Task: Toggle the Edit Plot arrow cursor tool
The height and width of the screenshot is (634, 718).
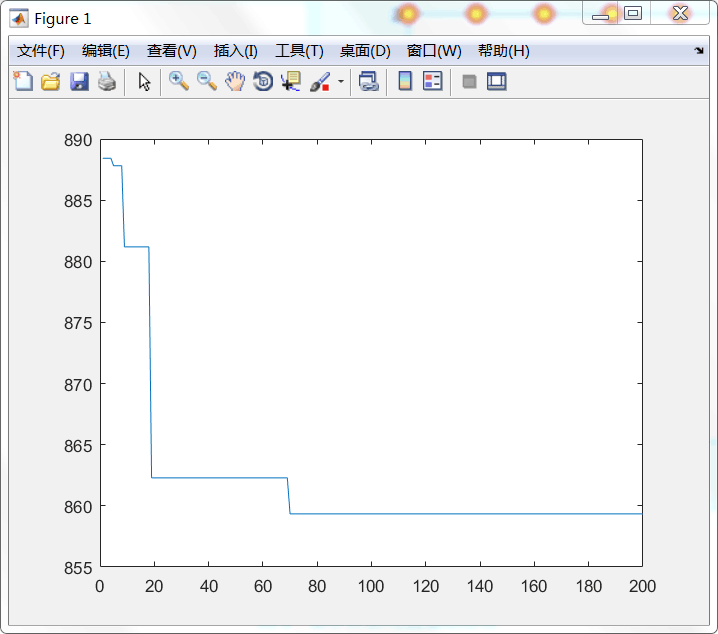Action: (x=144, y=82)
